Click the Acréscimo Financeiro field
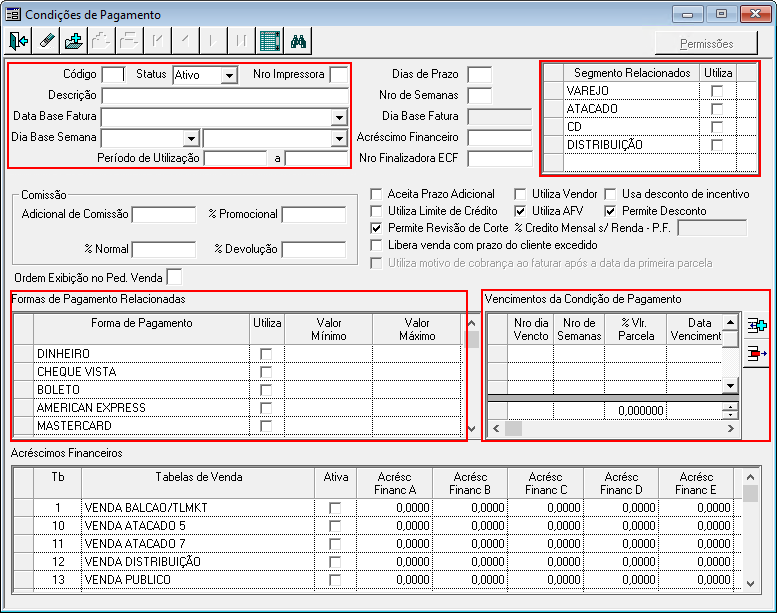The width and height of the screenshot is (777, 613). coord(500,138)
